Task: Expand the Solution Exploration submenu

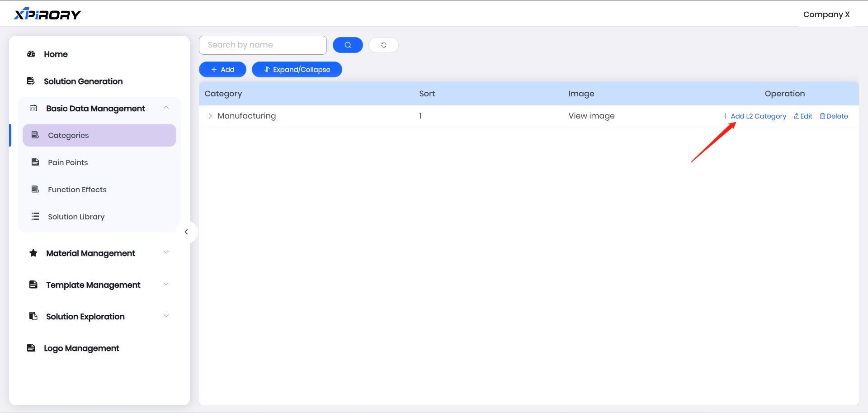Action: click(166, 316)
